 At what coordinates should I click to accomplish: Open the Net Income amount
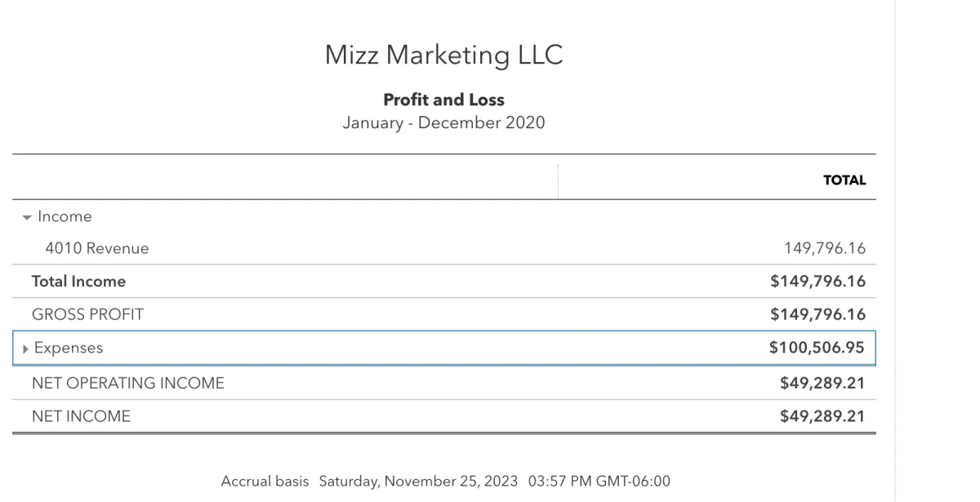[x=822, y=416]
